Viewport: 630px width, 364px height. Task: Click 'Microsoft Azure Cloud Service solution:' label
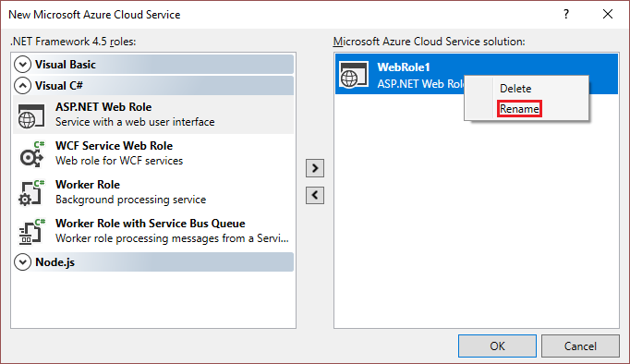point(430,42)
